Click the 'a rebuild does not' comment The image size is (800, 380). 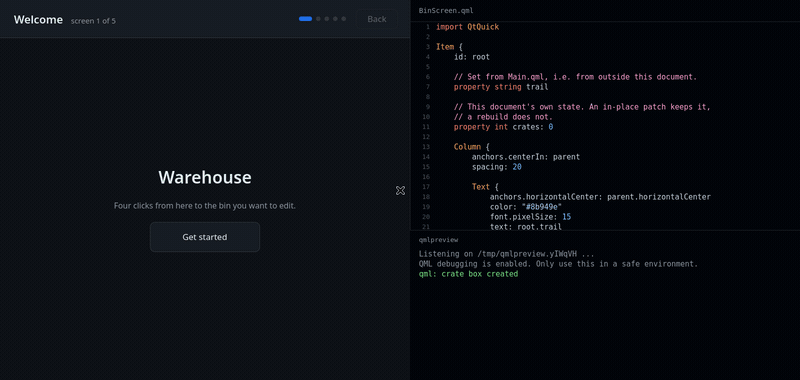503,117
